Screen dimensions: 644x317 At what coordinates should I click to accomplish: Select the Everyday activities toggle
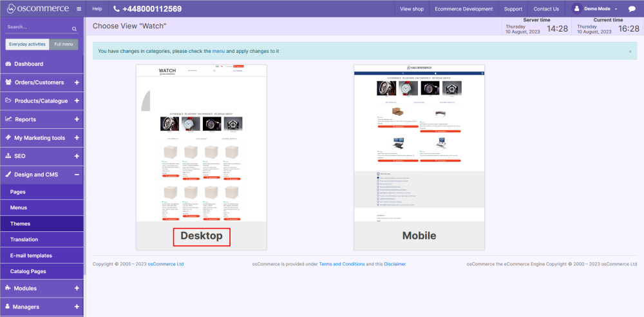[x=27, y=44]
